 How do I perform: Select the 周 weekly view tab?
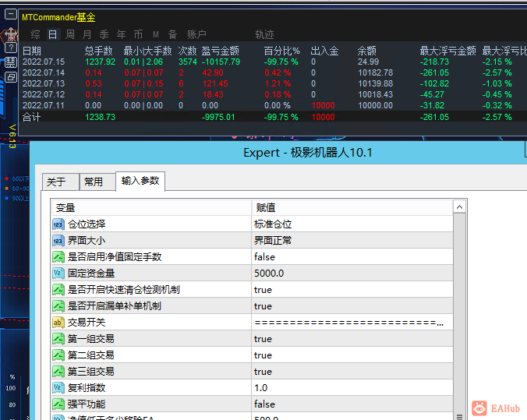tap(70, 34)
